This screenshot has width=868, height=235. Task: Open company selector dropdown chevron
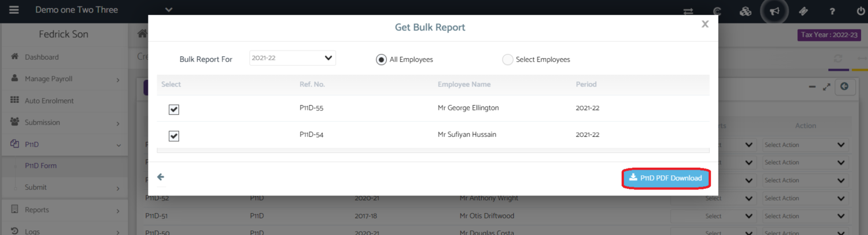[169, 10]
